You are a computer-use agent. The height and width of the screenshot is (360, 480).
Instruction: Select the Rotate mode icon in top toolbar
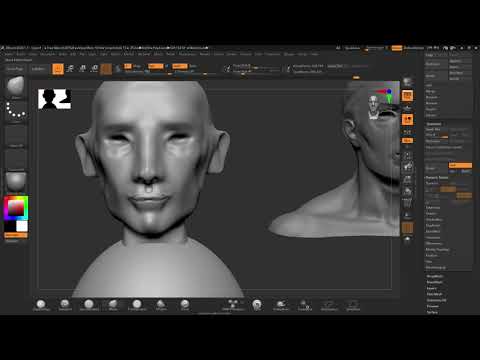94,69
